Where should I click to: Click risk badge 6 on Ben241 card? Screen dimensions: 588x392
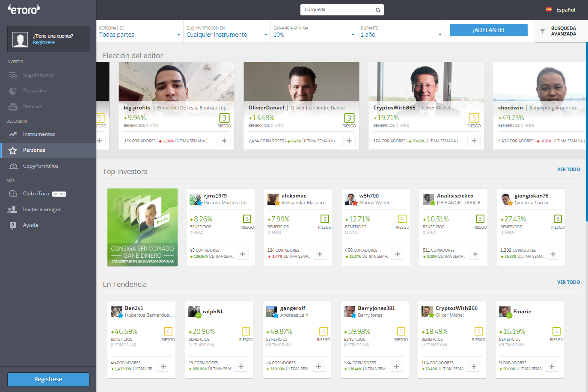168,331
